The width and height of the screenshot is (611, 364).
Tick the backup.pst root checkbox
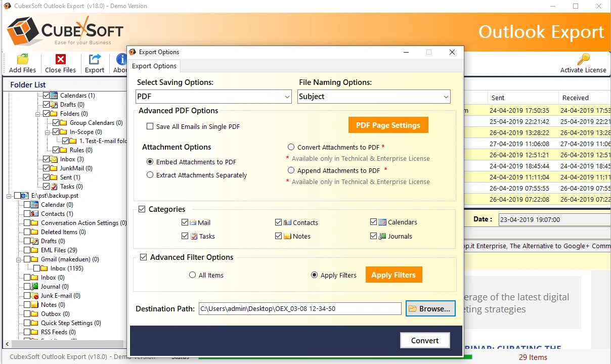click(x=17, y=196)
